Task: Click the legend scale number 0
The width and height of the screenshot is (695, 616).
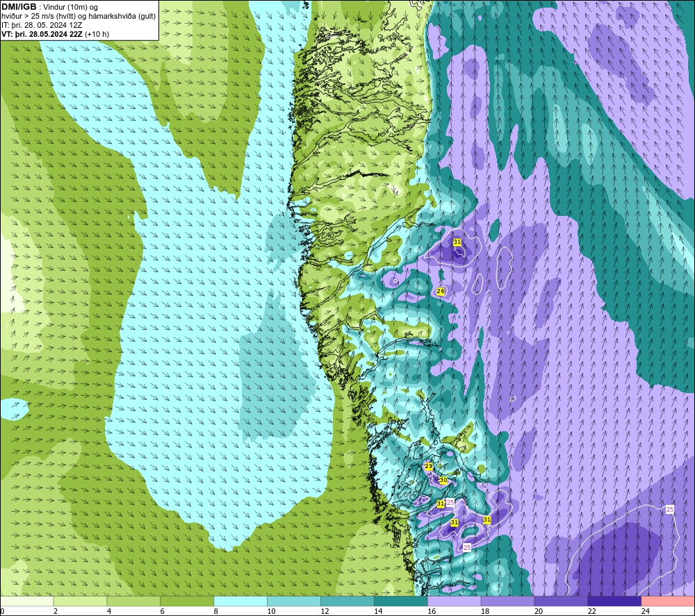Action: point(3,611)
